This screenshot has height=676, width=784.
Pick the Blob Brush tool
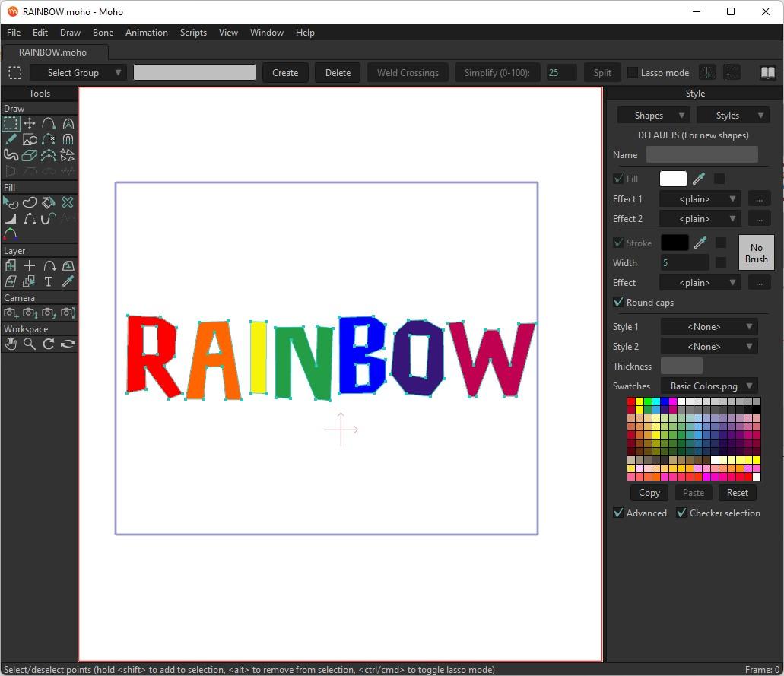pyautogui.click(x=11, y=155)
